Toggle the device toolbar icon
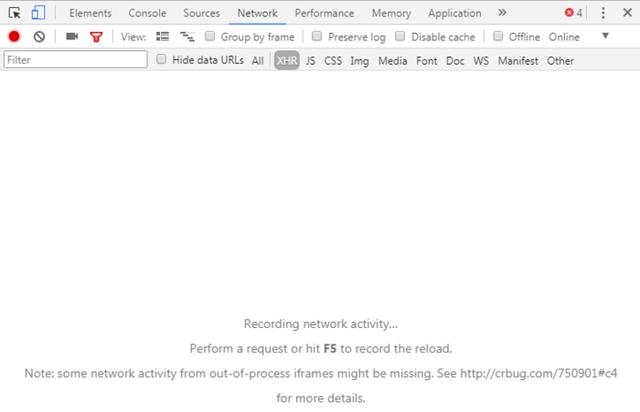The width and height of the screenshot is (640, 412). coord(38,13)
